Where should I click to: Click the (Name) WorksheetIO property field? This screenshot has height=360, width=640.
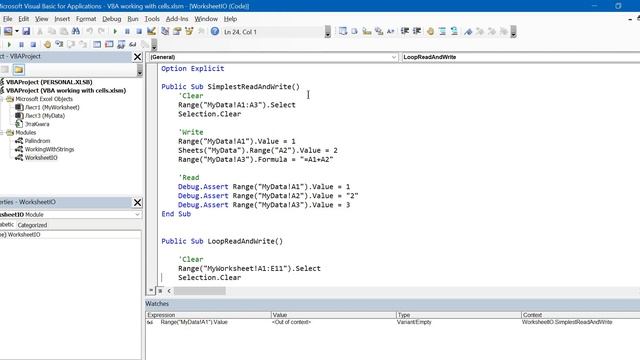pos(70,235)
